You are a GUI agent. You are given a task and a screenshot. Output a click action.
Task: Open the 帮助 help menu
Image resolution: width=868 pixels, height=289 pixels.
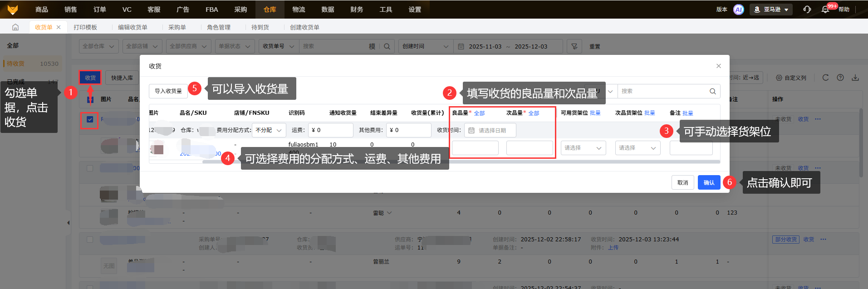coord(844,10)
